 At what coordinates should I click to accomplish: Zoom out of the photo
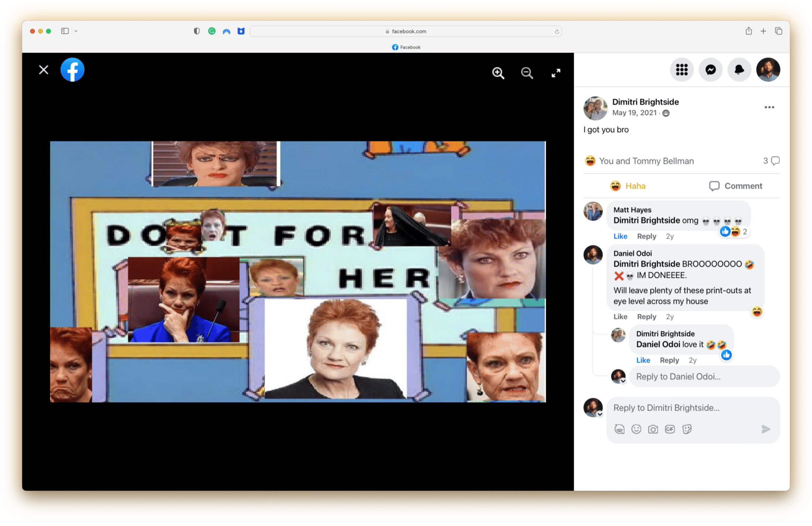pyautogui.click(x=527, y=73)
